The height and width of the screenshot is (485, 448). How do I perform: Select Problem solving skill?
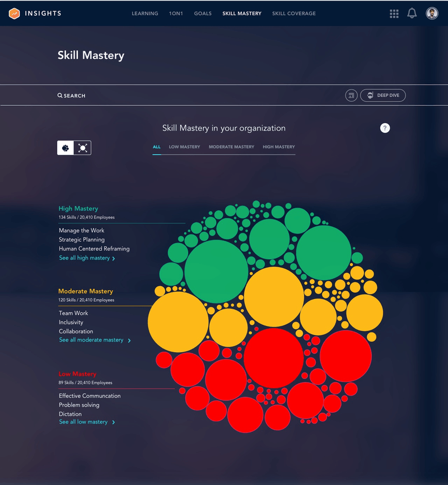(79, 405)
